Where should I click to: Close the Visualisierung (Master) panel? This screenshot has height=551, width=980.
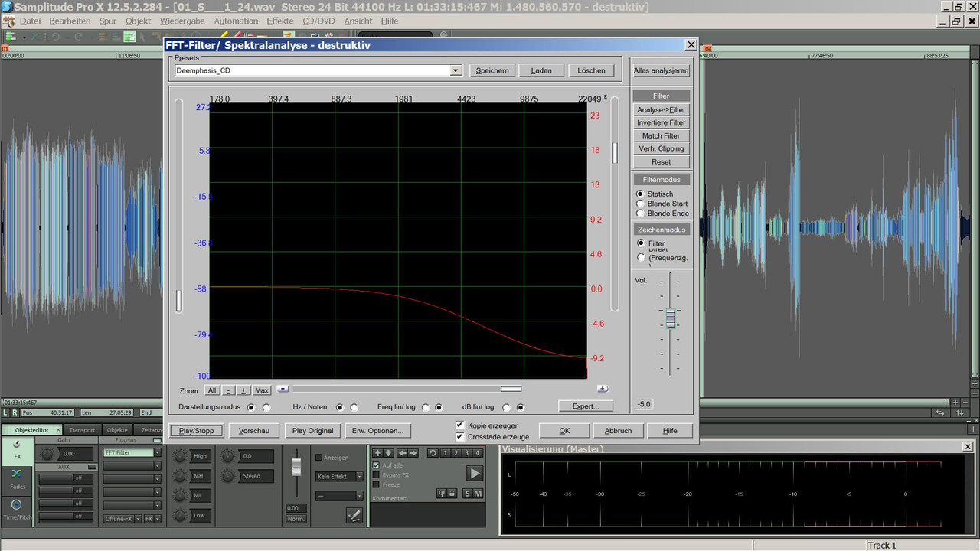(968, 445)
